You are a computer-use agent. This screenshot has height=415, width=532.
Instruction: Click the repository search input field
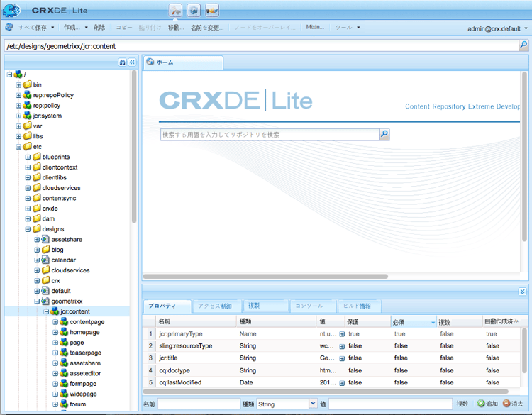click(x=270, y=135)
